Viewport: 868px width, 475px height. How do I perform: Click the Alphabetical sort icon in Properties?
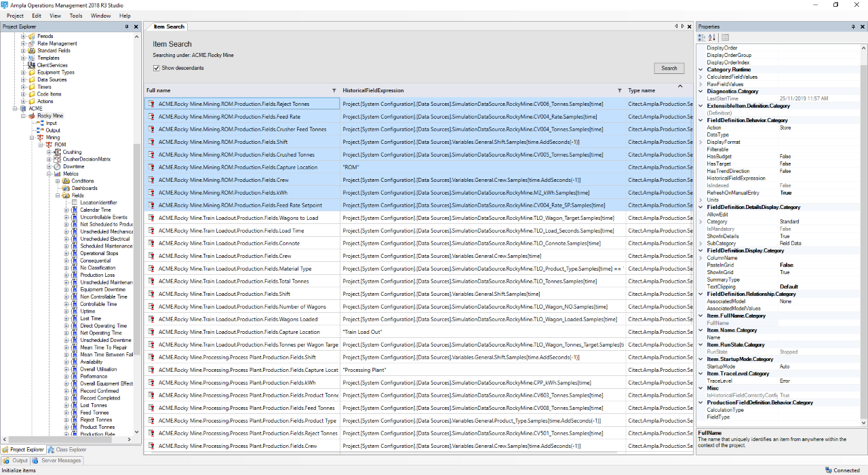[712, 37]
